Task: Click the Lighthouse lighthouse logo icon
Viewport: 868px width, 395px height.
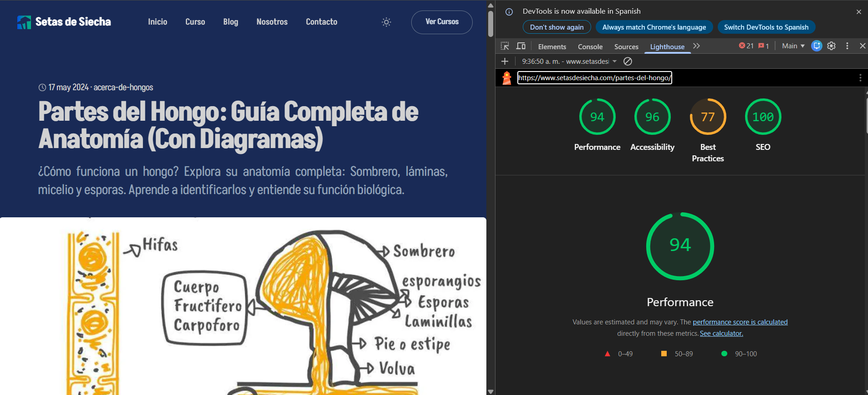Action: tap(506, 78)
